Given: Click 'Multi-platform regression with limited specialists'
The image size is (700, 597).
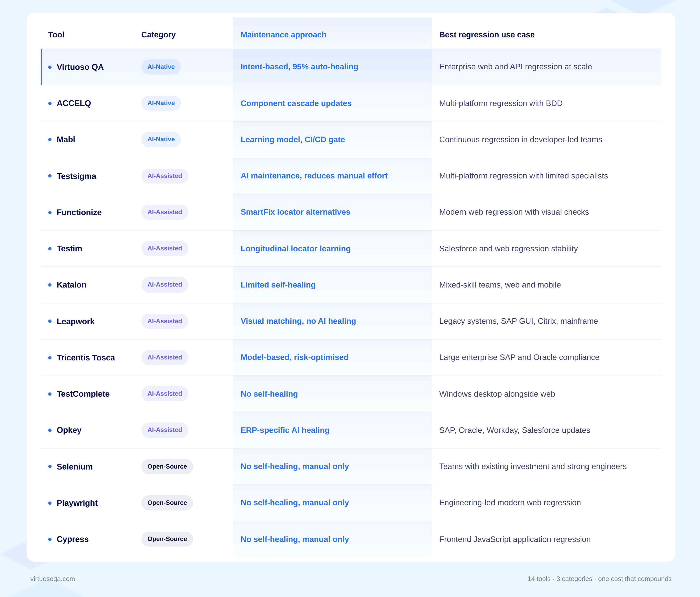Looking at the screenshot, I should tap(523, 176).
